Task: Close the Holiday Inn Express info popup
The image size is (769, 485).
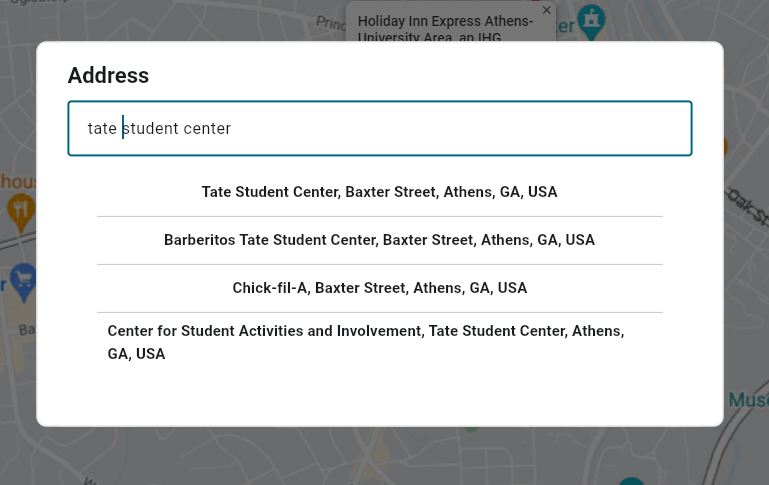Action: (546, 10)
